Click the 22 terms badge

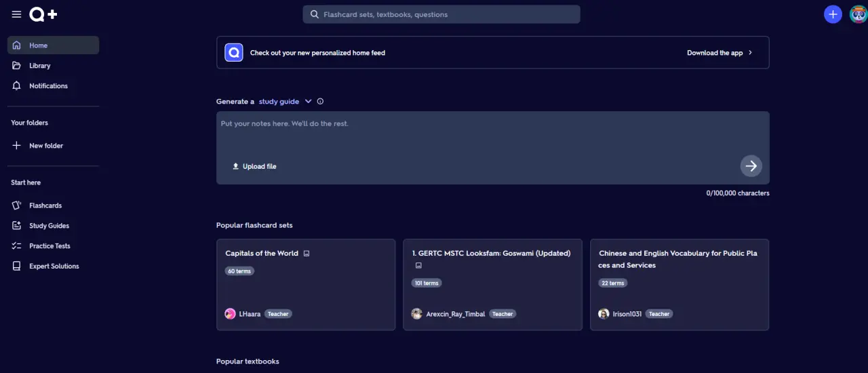point(612,283)
